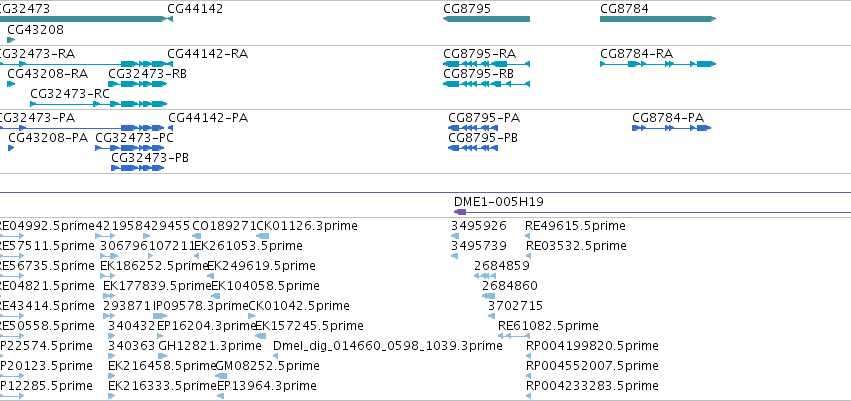Image resolution: width=851 pixels, height=401 pixels.
Task: Click the CG44142-PA protein label
Action: (x=208, y=118)
